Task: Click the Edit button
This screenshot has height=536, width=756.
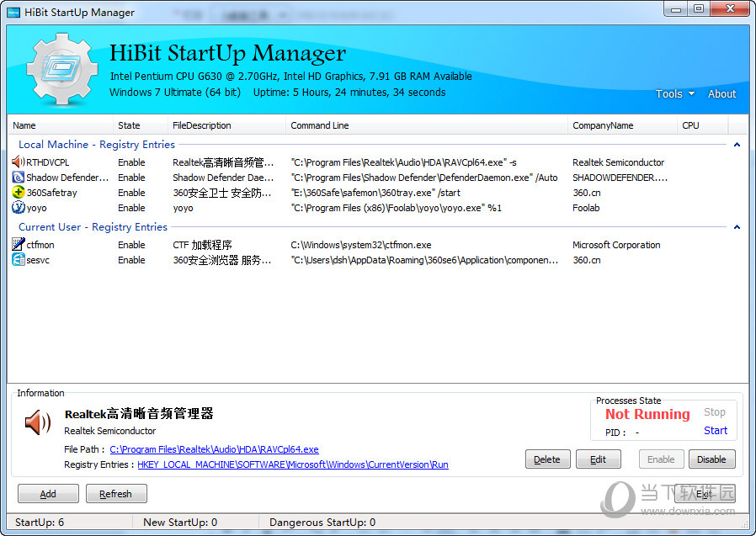Action: click(x=599, y=459)
